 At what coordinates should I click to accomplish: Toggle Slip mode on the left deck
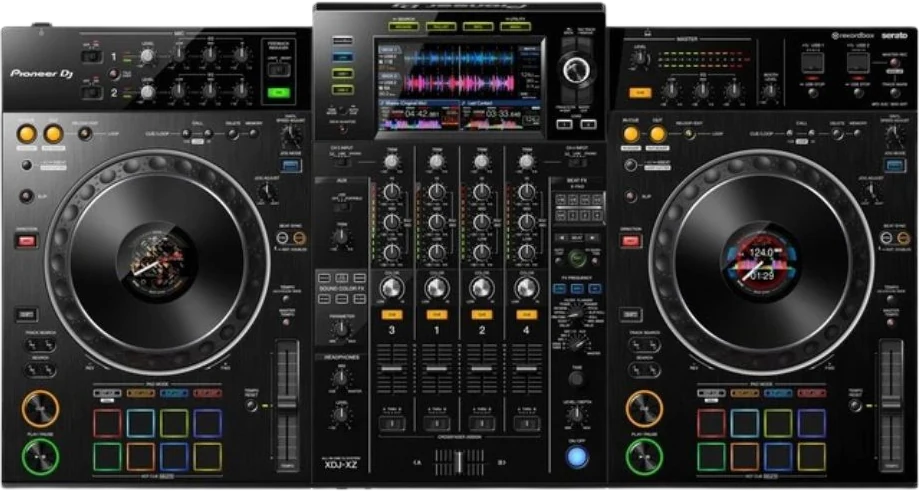[26, 196]
